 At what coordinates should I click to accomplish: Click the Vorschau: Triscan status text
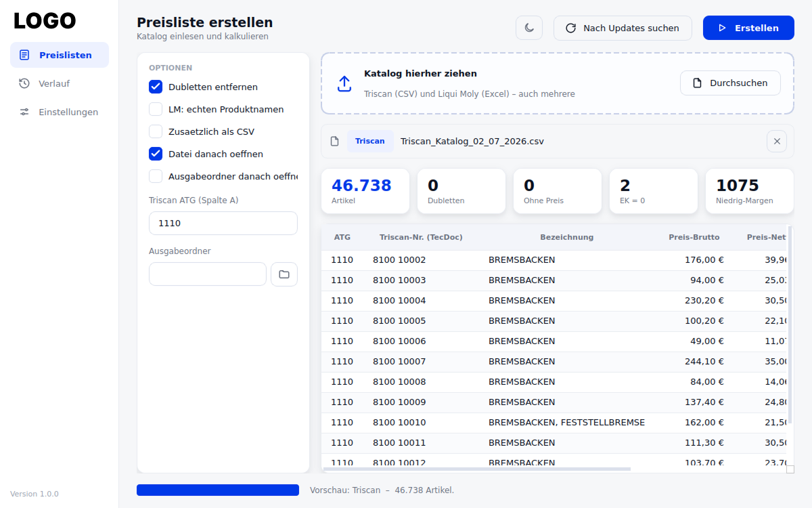382,490
